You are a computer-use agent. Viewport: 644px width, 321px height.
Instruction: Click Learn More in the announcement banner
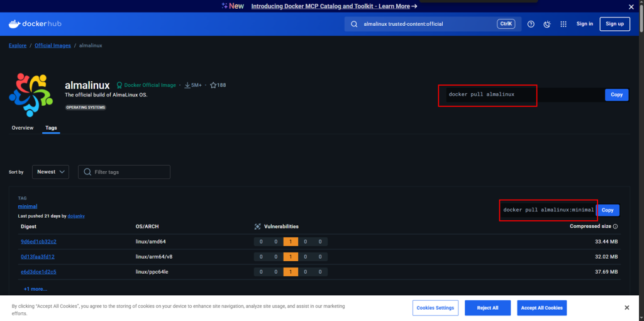pos(394,6)
